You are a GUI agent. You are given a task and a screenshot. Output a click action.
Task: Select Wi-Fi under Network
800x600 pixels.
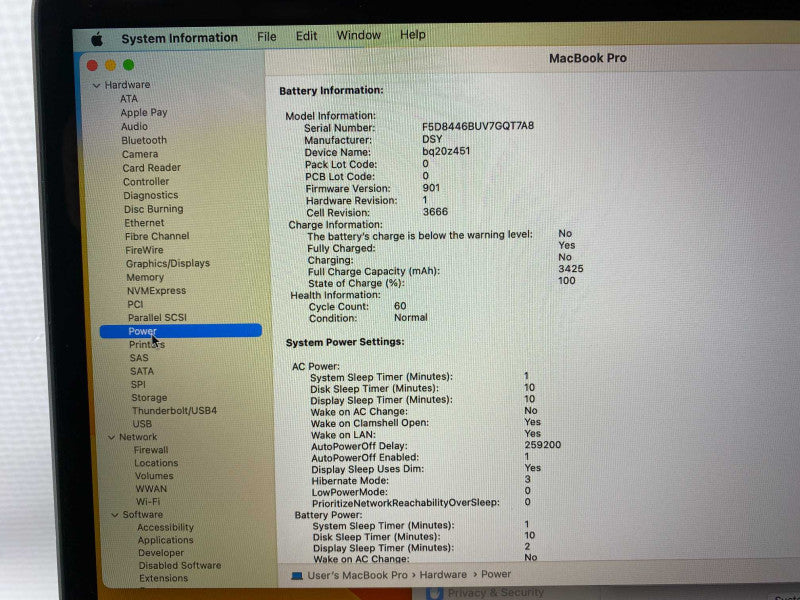point(148,502)
